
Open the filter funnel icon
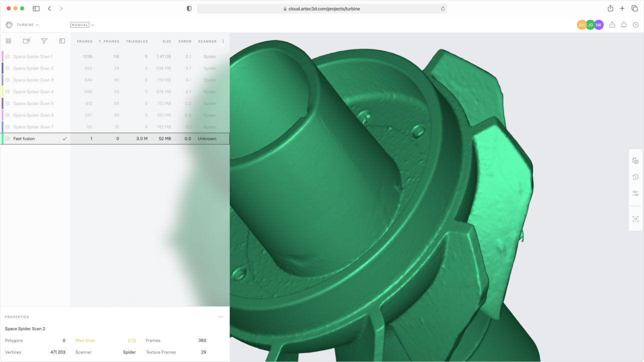coord(44,41)
